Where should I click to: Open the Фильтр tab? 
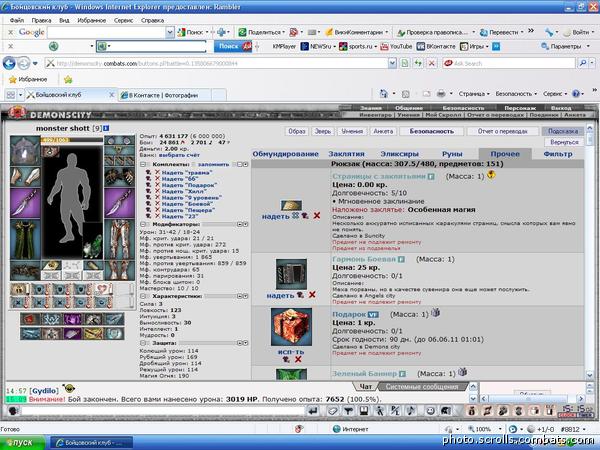click(558, 154)
